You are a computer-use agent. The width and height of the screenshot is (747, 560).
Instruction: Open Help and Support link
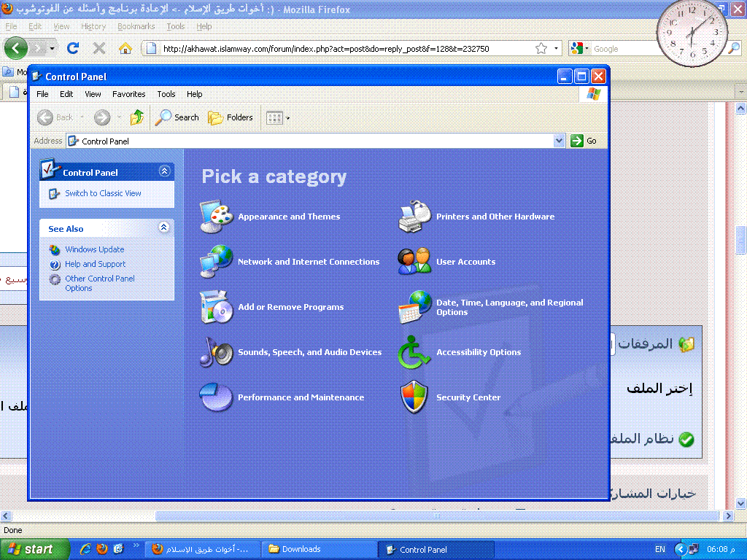[96, 264]
